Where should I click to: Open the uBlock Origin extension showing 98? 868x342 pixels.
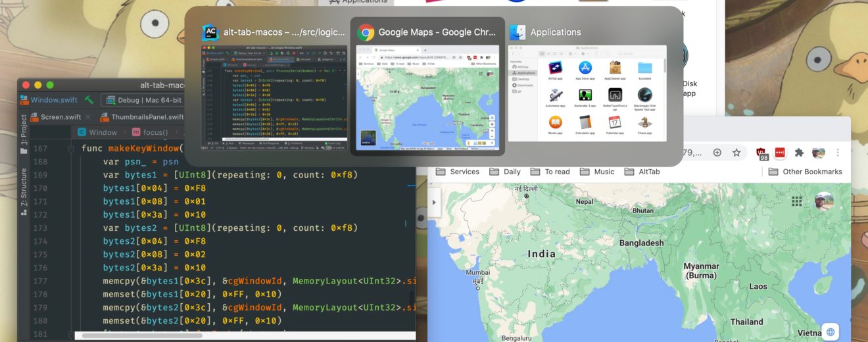[x=762, y=153]
